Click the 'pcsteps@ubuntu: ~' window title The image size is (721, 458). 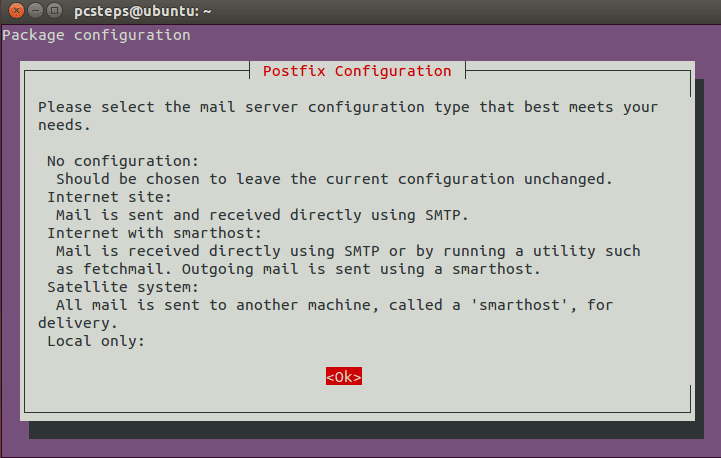[x=143, y=11]
